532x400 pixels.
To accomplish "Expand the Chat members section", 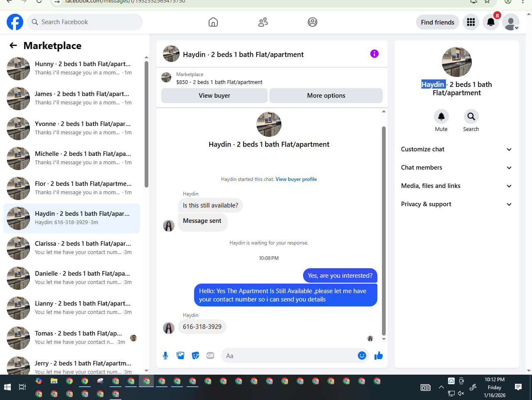I will click(x=456, y=168).
